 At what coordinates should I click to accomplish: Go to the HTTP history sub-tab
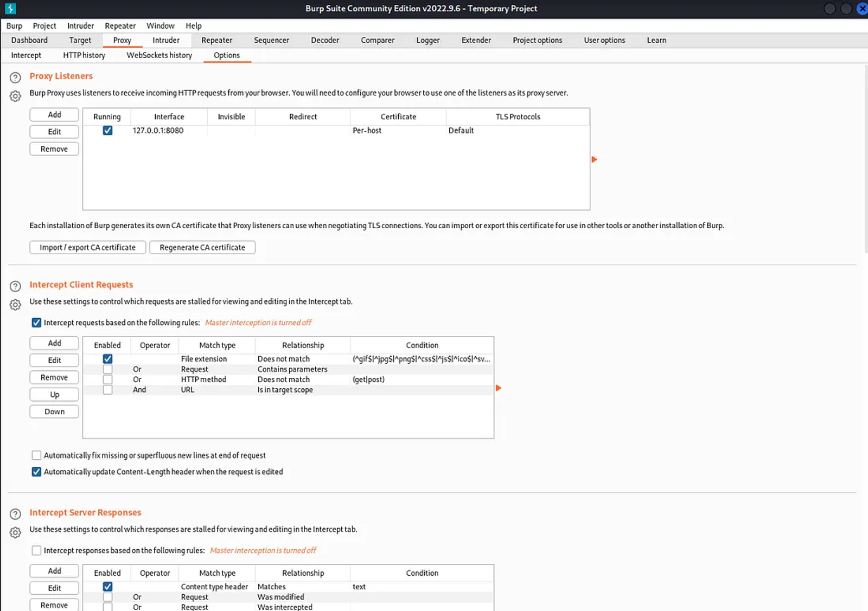[84, 55]
